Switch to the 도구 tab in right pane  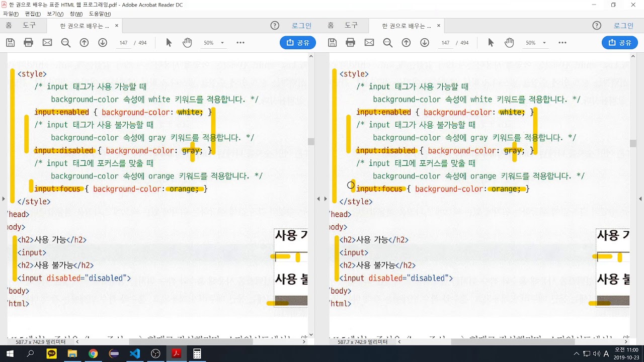tap(351, 26)
